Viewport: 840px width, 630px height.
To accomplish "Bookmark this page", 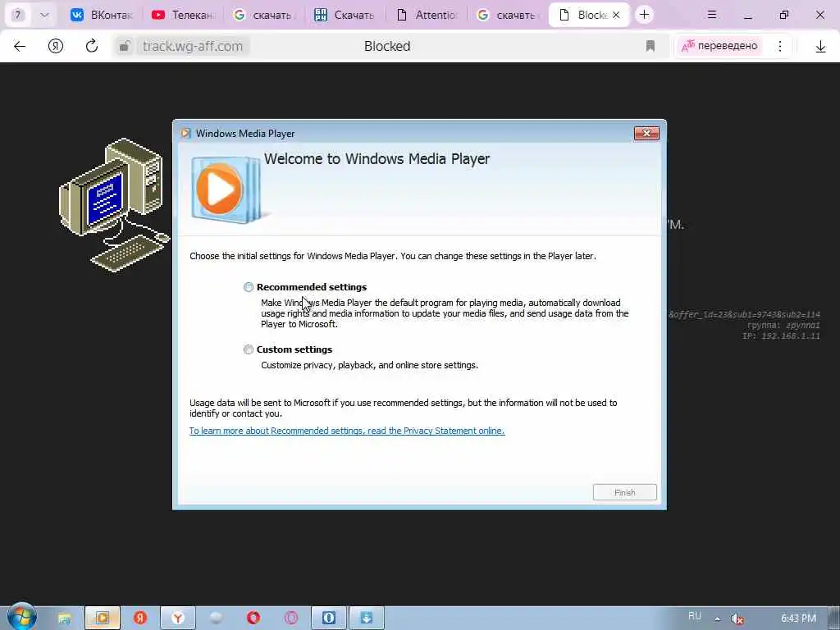I will 651,46.
